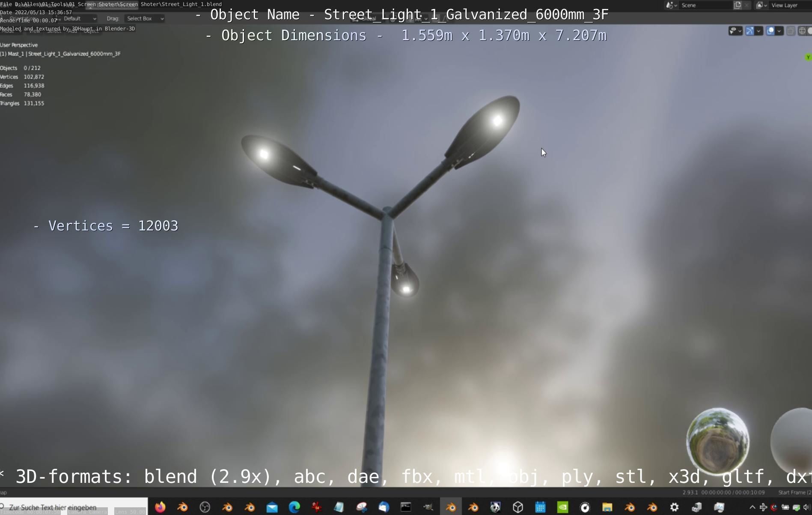Open the Select Box drag dropdown
This screenshot has height=515, width=812.
(x=145, y=18)
